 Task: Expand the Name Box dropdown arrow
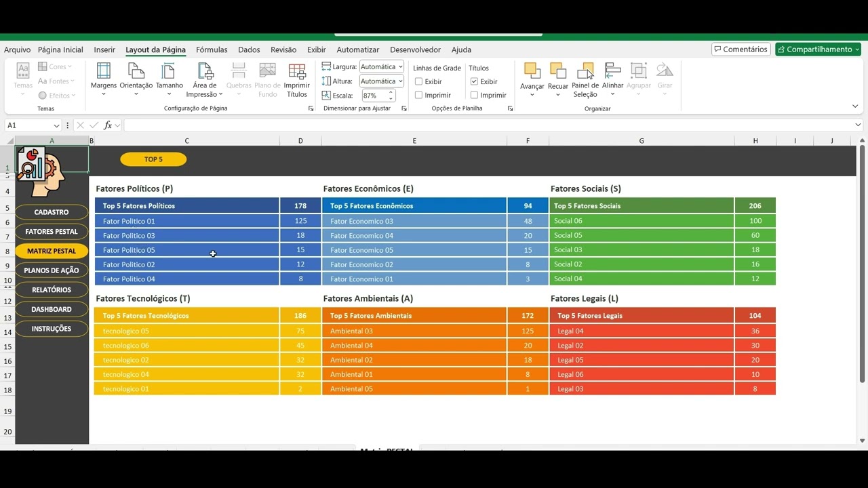[56, 125]
